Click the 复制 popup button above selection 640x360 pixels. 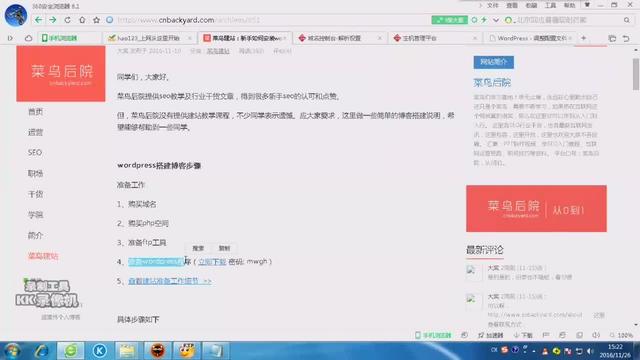pyautogui.click(x=224, y=248)
